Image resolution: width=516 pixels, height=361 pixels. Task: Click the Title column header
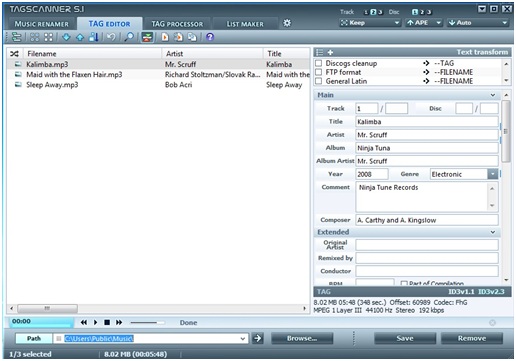(x=286, y=54)
